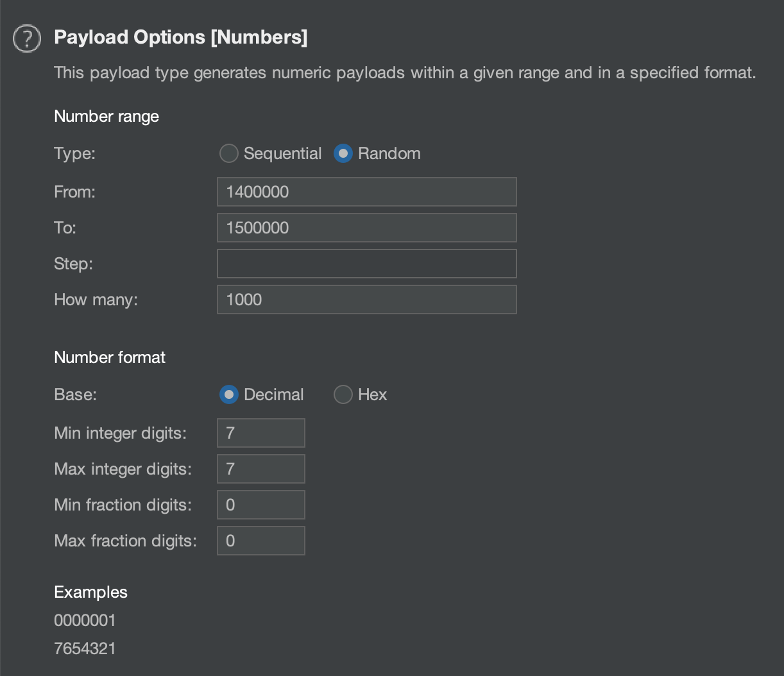Viewport: 784px width, 676px height.
Task: Select the Random number range type
Action: tap(343, 154)
